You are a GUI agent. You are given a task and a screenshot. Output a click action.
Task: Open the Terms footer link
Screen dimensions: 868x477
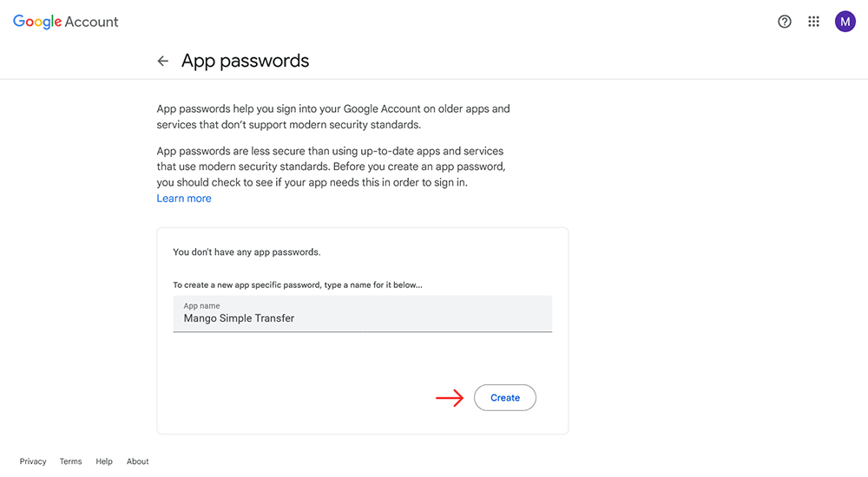pos(71,461)
